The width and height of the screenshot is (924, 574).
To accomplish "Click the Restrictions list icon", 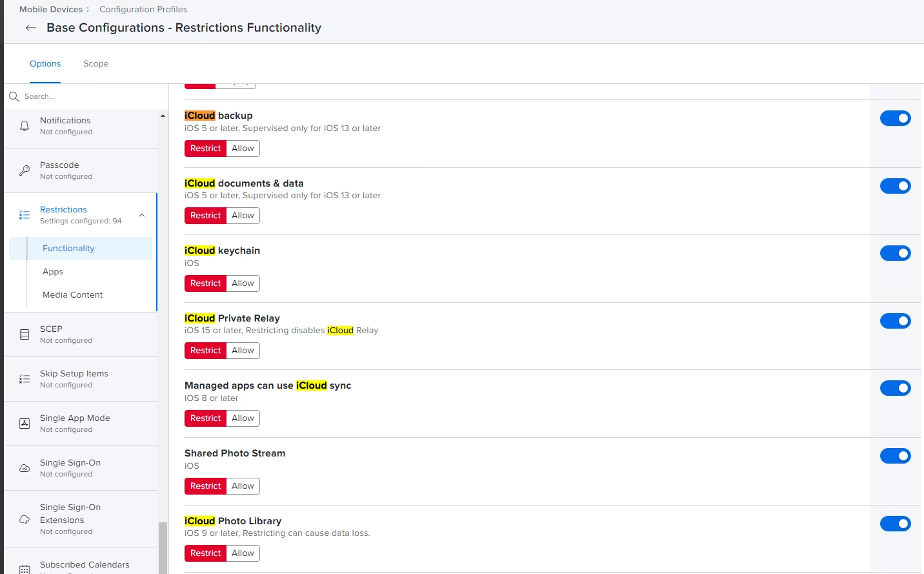I will click(x=25, y=215).
